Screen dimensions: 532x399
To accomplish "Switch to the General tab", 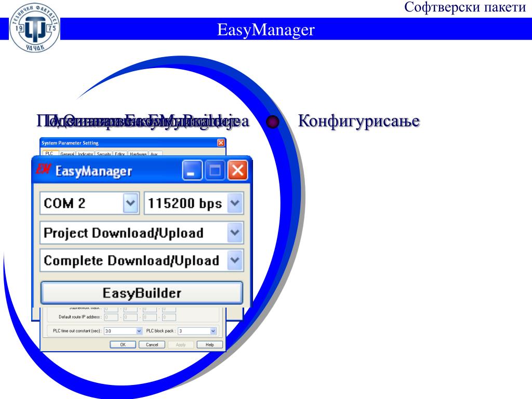I will 67,154.
